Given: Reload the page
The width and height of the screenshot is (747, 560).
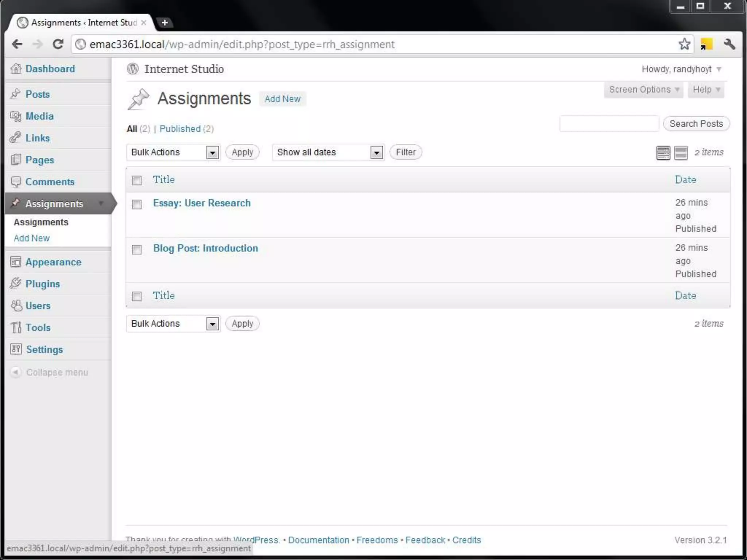Looking at the screenshot, I should click(58, 44).
